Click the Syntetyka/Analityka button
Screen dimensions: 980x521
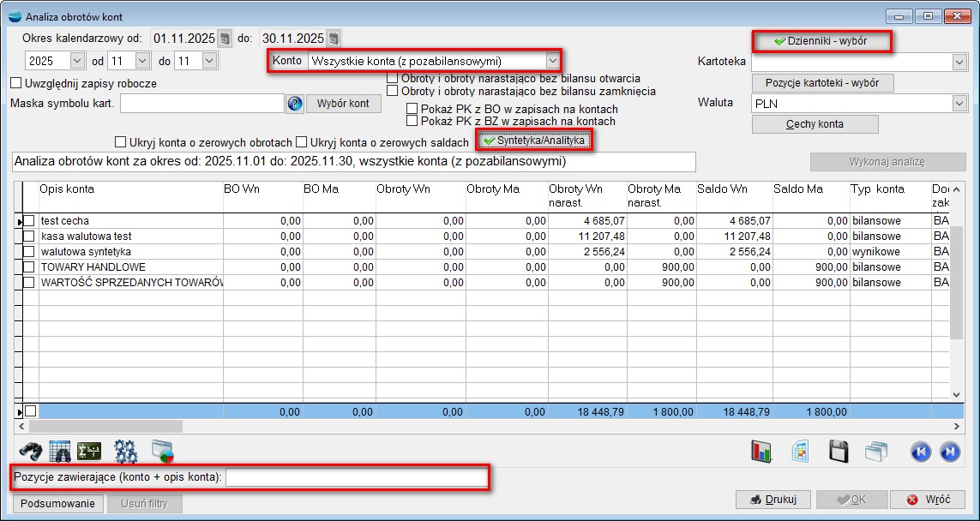[534, 140]
